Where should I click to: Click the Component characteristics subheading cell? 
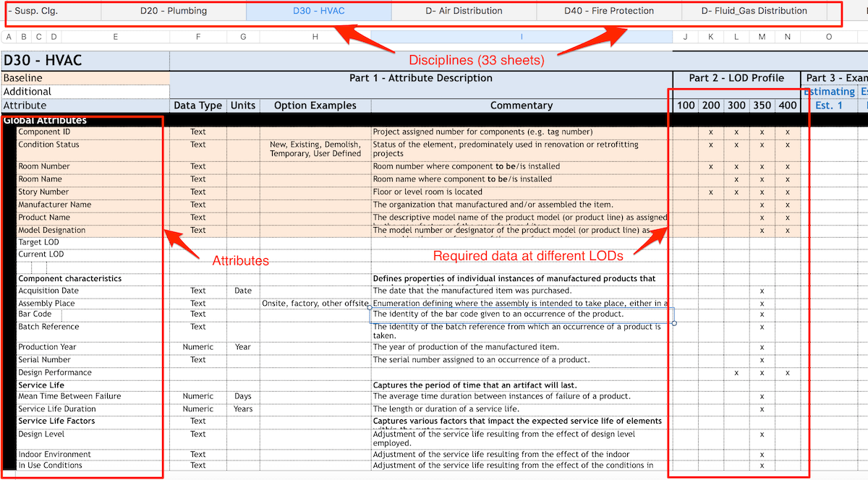(x=93, y=279)
